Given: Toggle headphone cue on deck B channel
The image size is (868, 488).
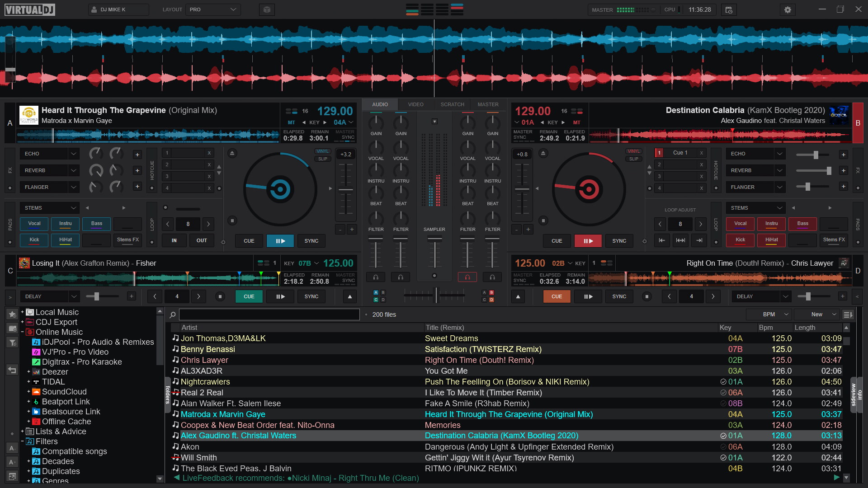Looking at the screenshot, I should [x=467, y=277].
